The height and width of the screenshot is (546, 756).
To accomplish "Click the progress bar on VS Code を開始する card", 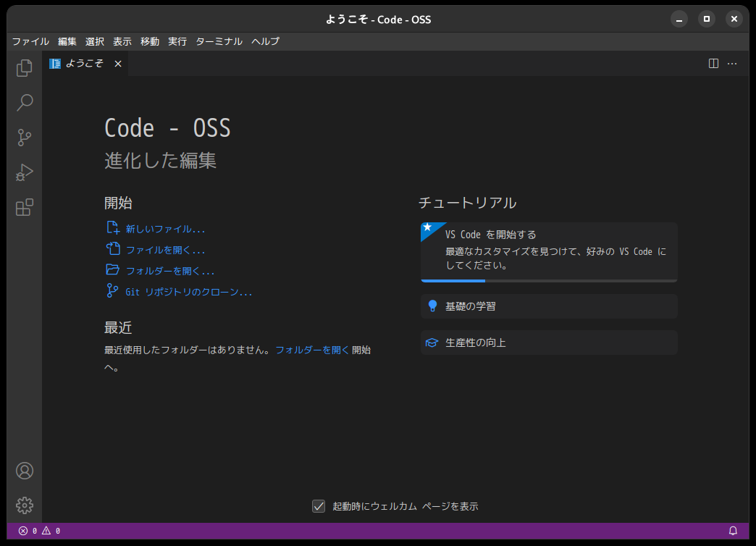I will 549,281.
